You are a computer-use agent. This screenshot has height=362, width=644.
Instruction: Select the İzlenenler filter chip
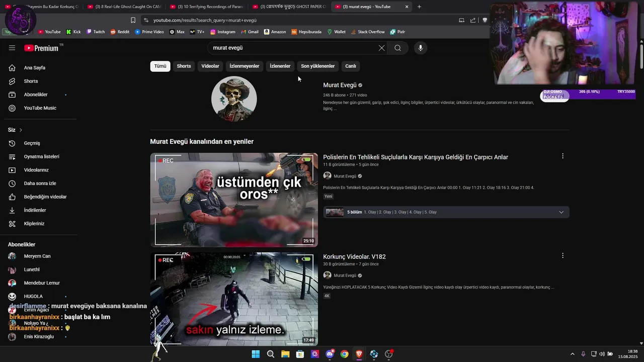[280, 66]
